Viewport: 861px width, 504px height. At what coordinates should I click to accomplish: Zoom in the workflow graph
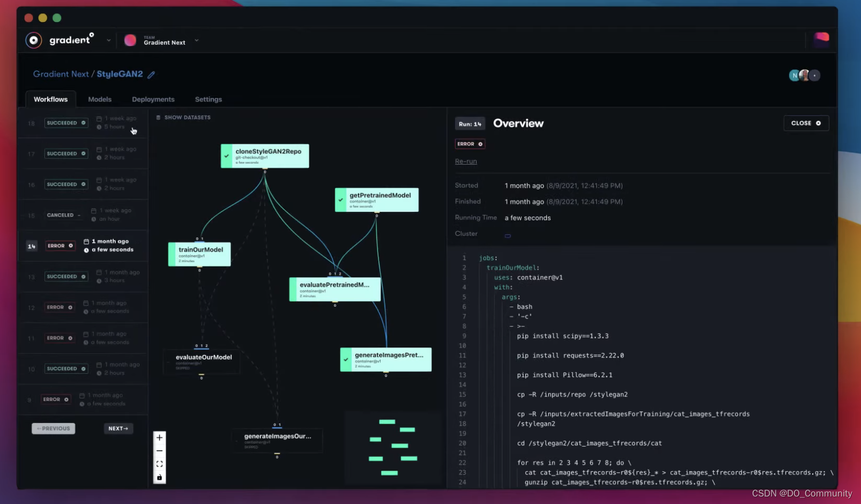pyautogui.click(x=159, y=438)
